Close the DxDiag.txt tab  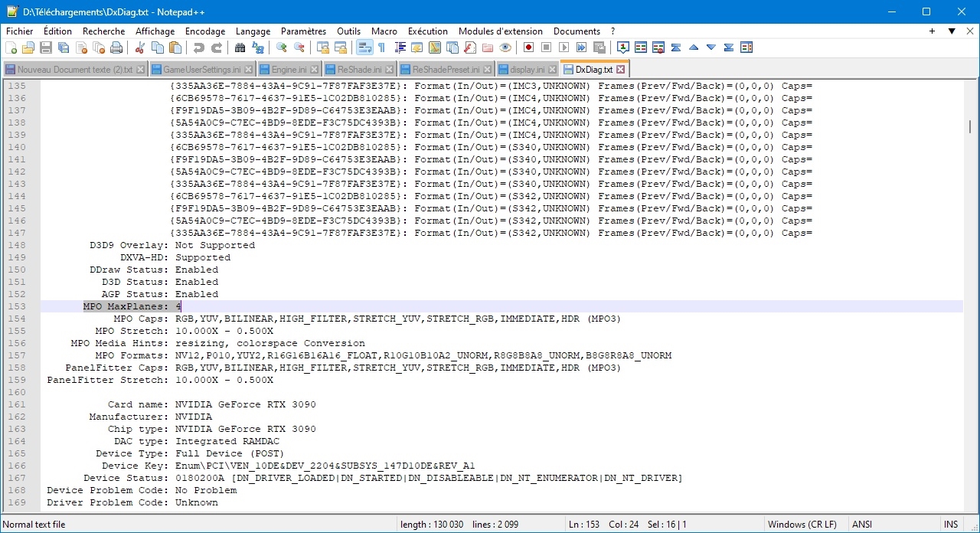pyautogui.click(x=620, y=69)
